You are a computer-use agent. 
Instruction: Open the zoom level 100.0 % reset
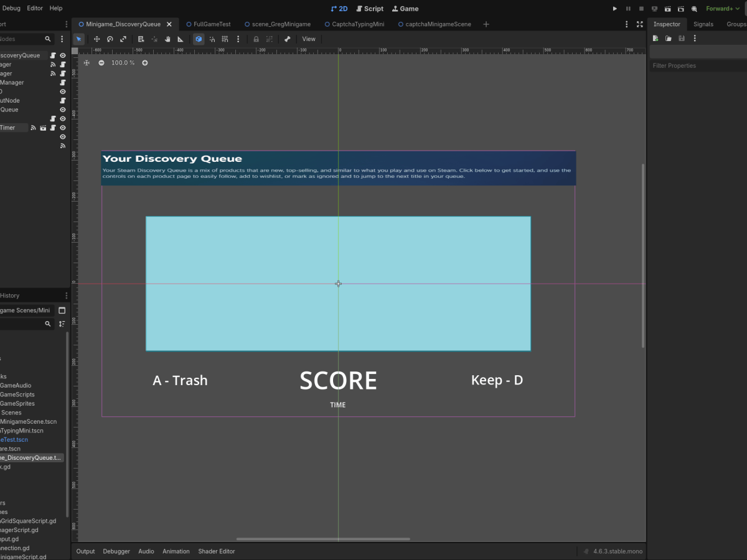[x=123, y=63]
